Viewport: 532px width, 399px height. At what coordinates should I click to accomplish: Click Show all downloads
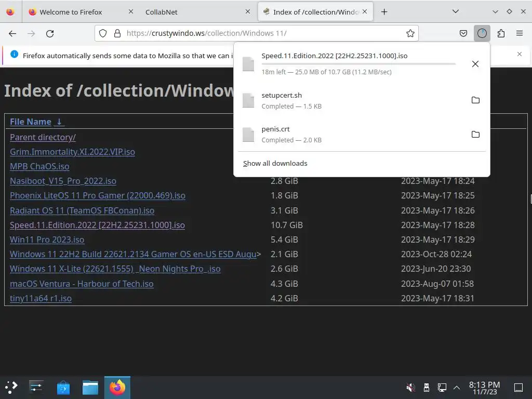275,164
